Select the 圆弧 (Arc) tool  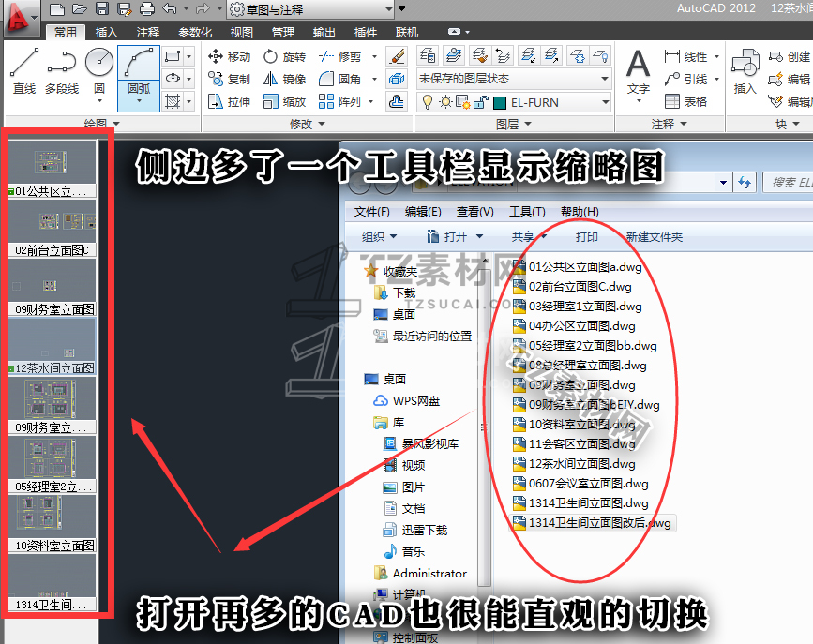click(139, 78)
